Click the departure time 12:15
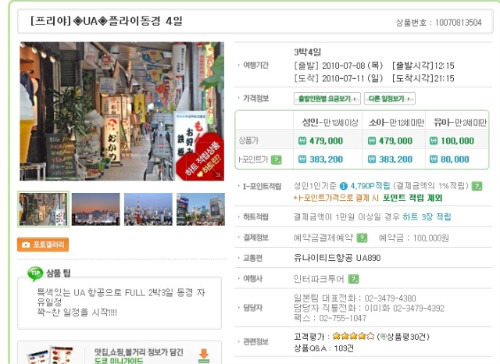500x364 pixels. 444,66
